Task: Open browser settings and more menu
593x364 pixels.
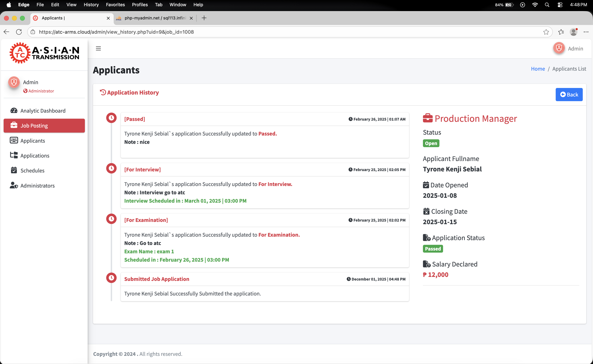Action: pos(586,32)
